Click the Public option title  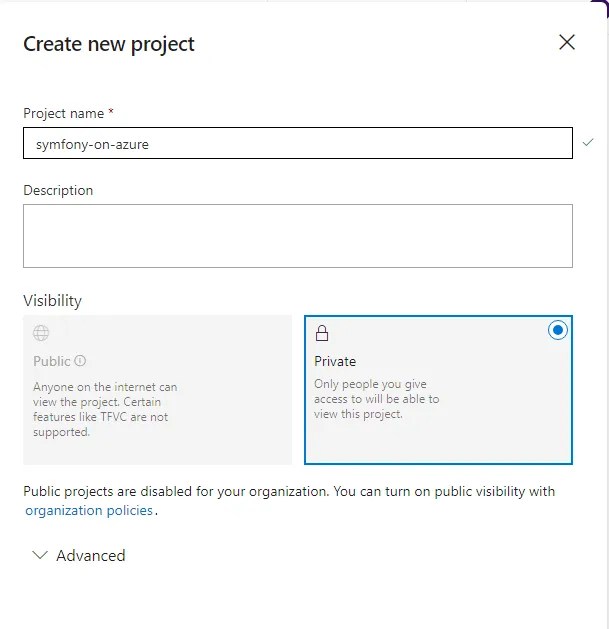pyautogui.click(x=52, y=361)
